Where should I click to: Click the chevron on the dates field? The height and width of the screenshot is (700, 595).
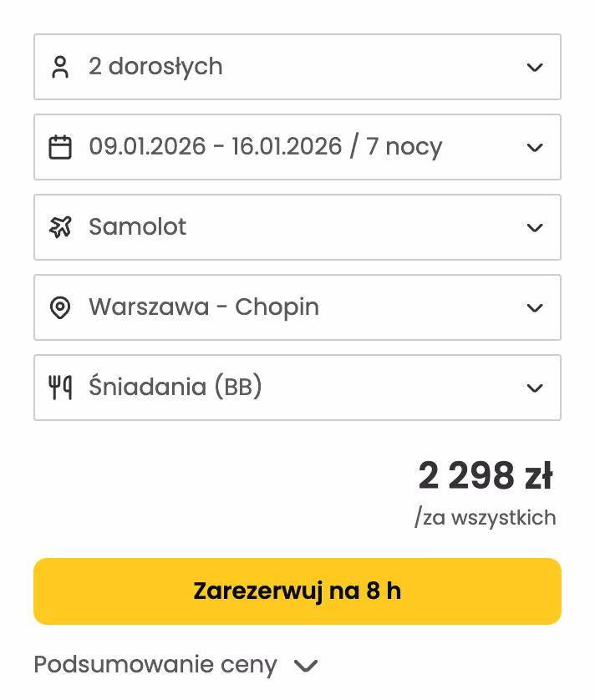(535, 147)
